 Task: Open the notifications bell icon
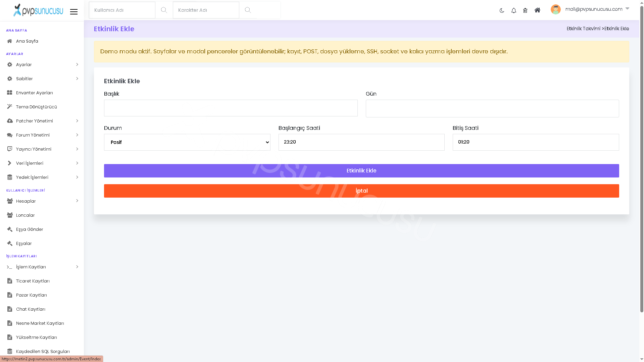[513, 10]
